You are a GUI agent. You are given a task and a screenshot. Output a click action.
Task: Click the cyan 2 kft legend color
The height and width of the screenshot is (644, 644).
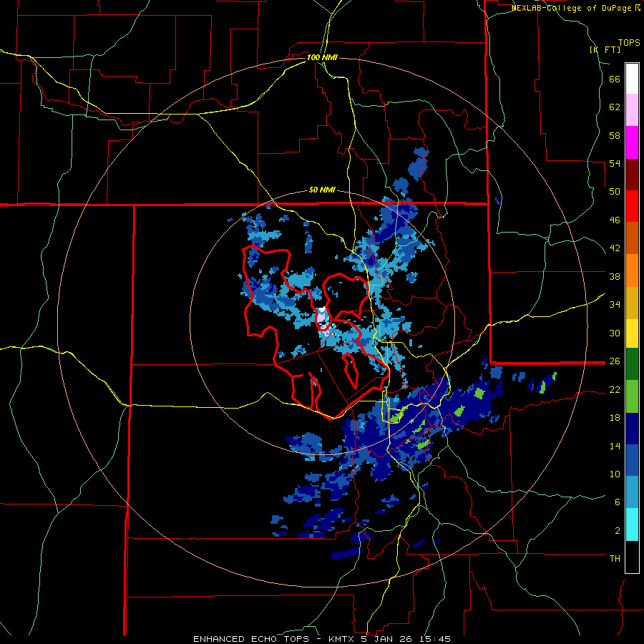click(632, 525)
